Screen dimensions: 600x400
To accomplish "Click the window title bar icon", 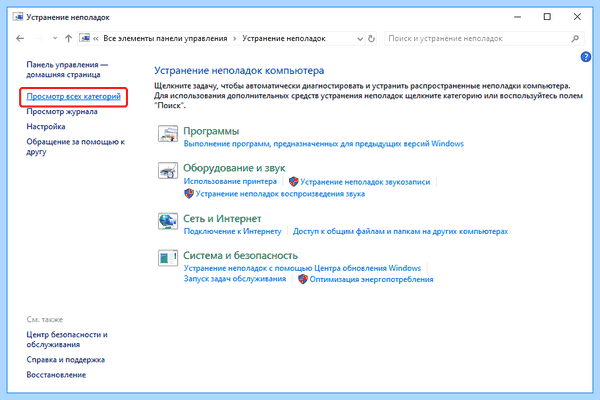I will click(x=18, y=17).
